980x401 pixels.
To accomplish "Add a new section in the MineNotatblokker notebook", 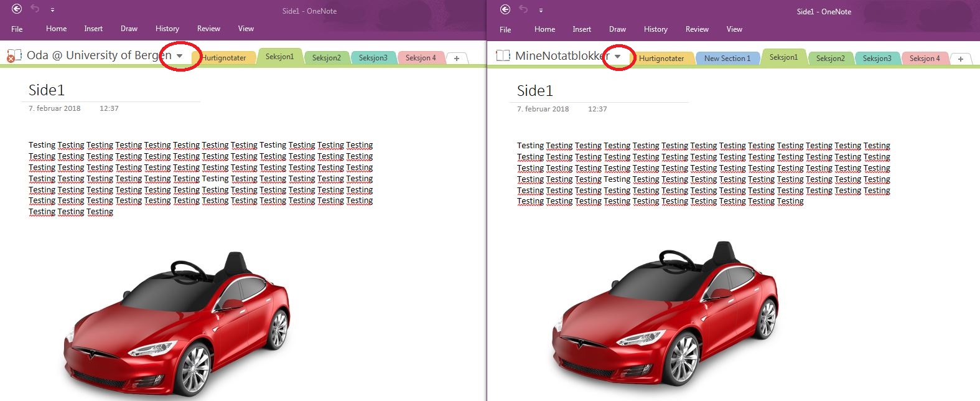I will click(x=961, y=59).
